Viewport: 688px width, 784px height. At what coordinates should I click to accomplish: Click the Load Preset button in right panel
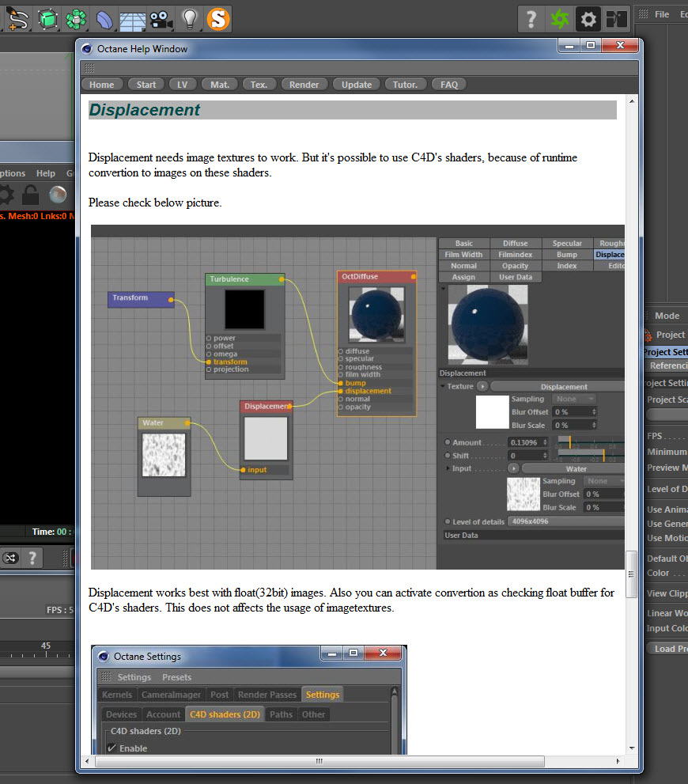point(667,649)
